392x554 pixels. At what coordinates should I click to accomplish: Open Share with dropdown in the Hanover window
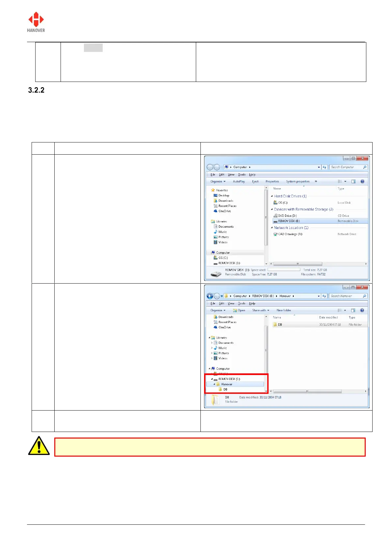pos(261,310)
